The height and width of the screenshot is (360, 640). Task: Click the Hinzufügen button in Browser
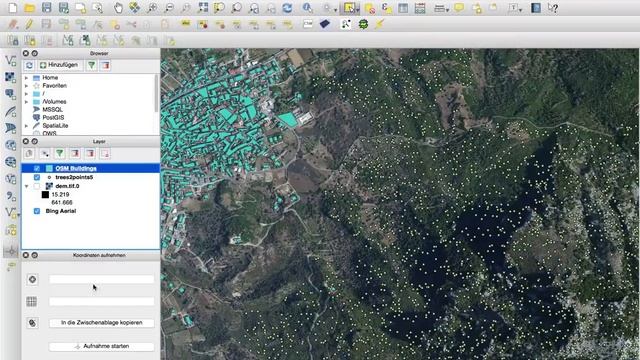tap(60, 65)
